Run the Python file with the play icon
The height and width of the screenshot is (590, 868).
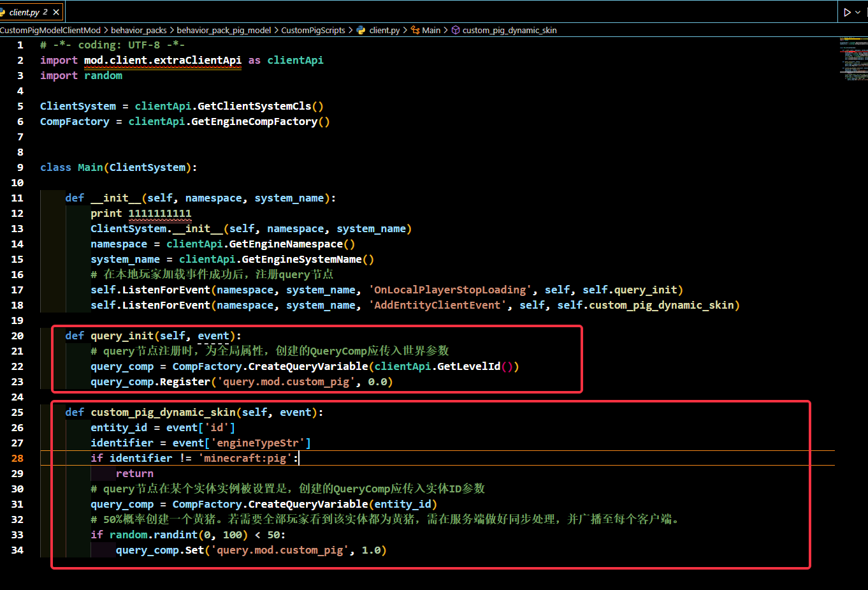(x=847, y=12)
